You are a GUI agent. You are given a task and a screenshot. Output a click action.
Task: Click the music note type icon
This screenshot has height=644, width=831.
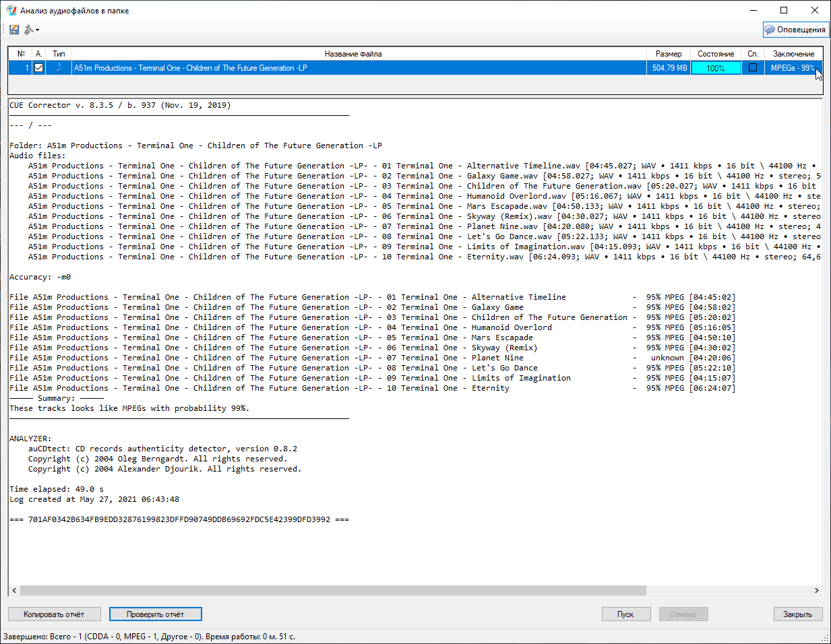(x=59, y=67)
